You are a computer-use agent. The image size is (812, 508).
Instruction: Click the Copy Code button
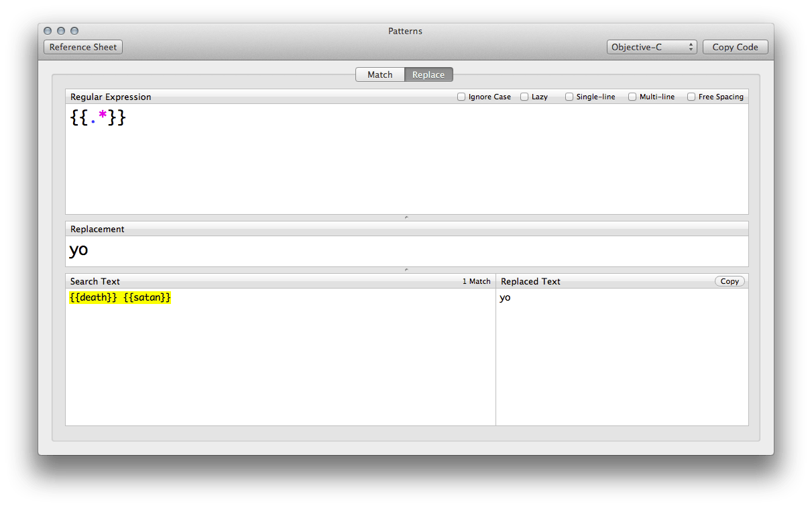735,47
